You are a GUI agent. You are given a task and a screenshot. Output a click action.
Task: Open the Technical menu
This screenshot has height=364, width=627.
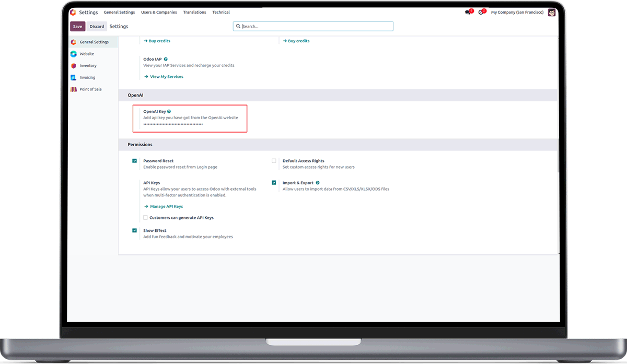[x=221, y=12]
